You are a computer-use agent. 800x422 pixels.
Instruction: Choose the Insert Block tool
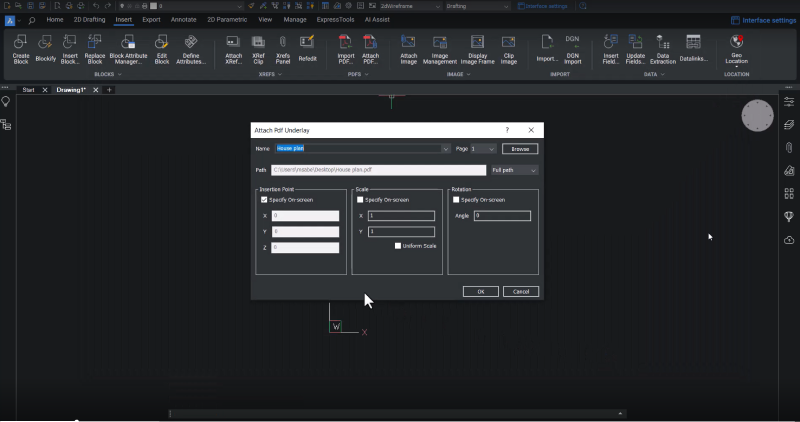tap(70, 49)
